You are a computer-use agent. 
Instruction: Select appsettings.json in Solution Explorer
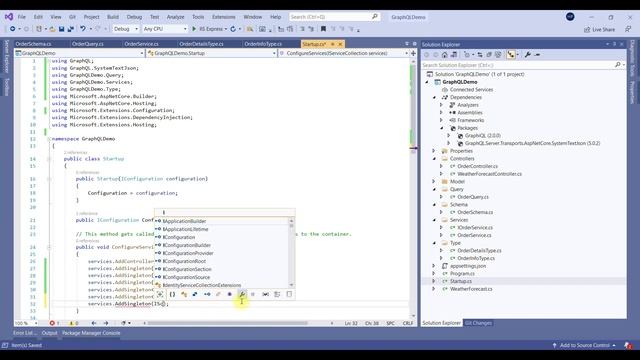[468, 266]
